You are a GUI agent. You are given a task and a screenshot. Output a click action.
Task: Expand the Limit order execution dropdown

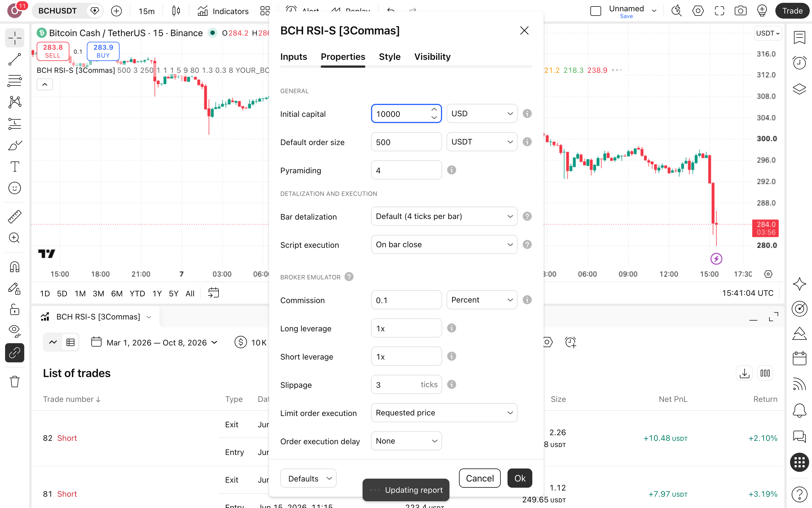pos(444,413)
